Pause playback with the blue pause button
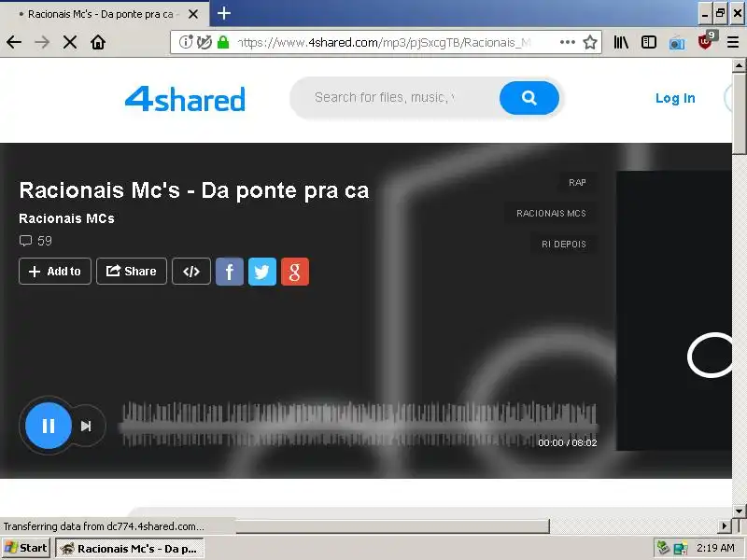This screenshot has width=747, height=560. 49,426
